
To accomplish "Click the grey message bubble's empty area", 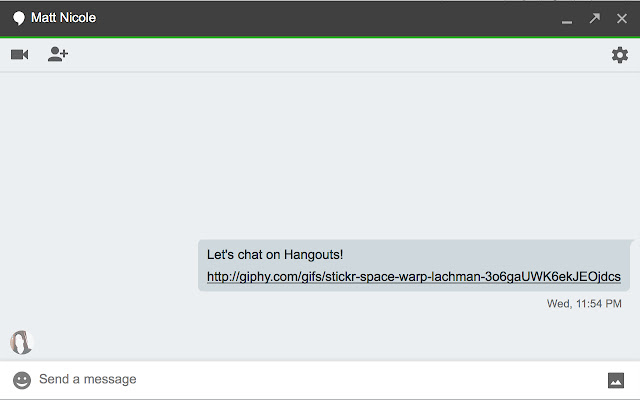I will 500,255.
